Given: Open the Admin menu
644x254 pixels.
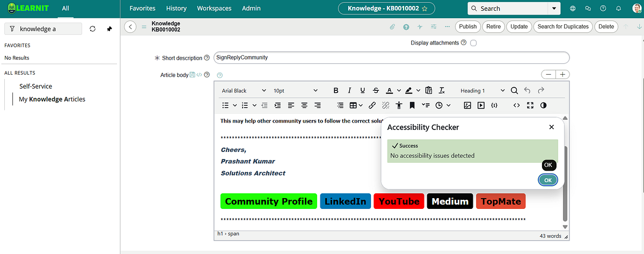Looking at the screenshot, I should click(x=251, y=9).
